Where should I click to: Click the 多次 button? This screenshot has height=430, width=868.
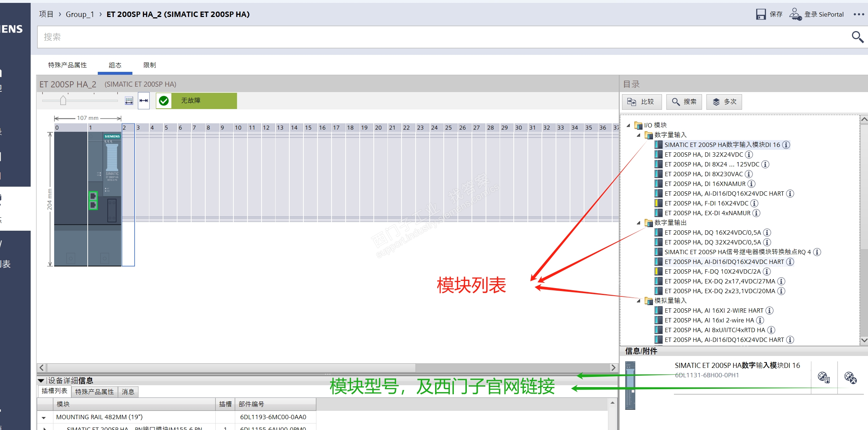click(x=724, y=102)
